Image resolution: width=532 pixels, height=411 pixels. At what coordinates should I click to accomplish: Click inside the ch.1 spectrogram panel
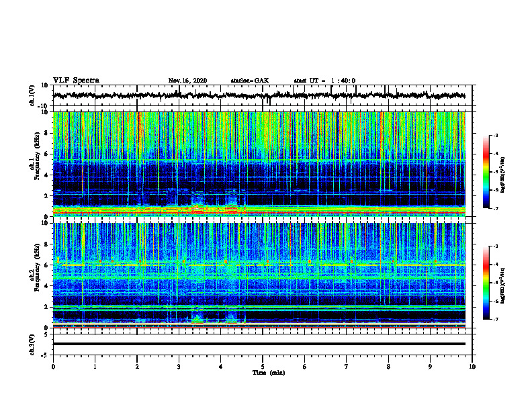(259, 164)
